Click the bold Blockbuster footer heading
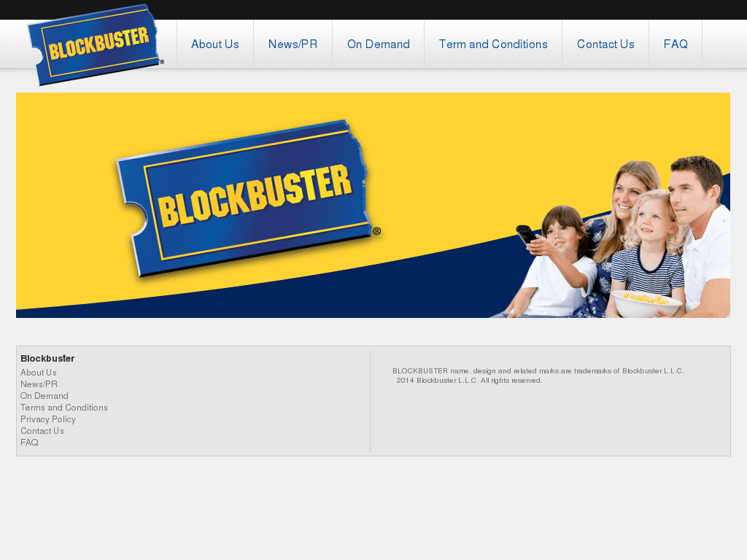 coord(47,359)
